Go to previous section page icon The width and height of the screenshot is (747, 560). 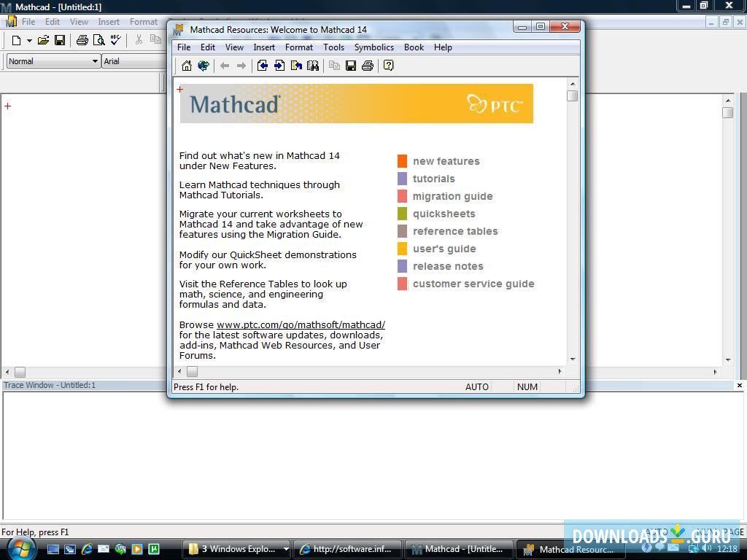[x=262, y=66]
